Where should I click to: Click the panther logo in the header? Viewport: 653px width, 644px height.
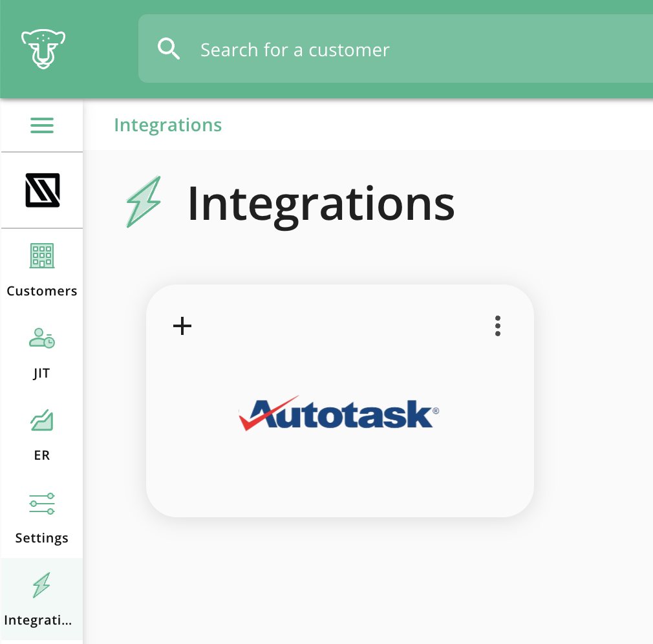click(43, 49)
